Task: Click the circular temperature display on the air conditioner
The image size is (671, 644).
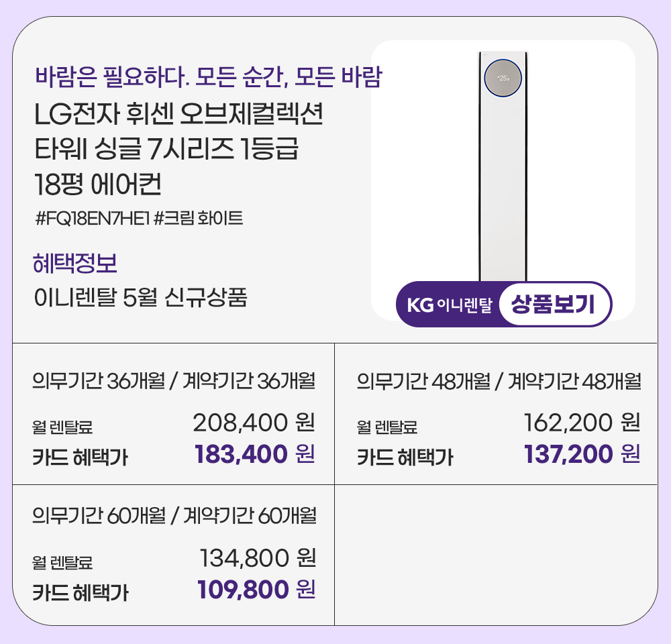Action: click(x=503, y=78)
